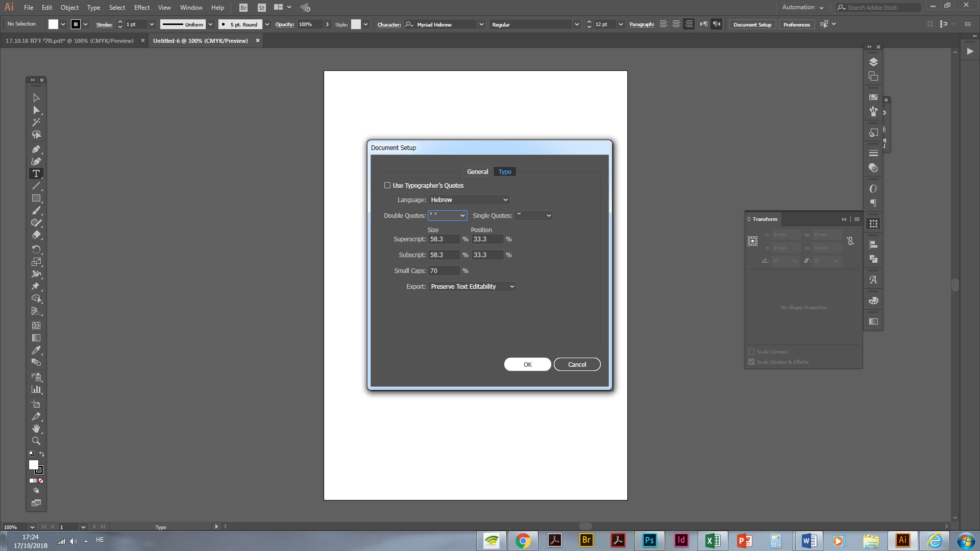Open the Single Quotes dropdown

(534, 216)
